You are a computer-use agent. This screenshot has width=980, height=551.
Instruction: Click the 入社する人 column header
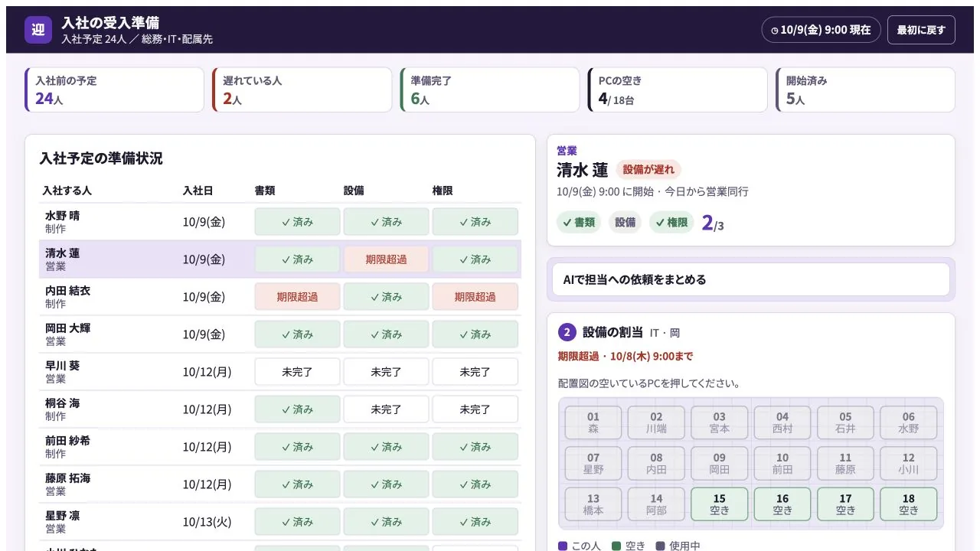[67, 191]
